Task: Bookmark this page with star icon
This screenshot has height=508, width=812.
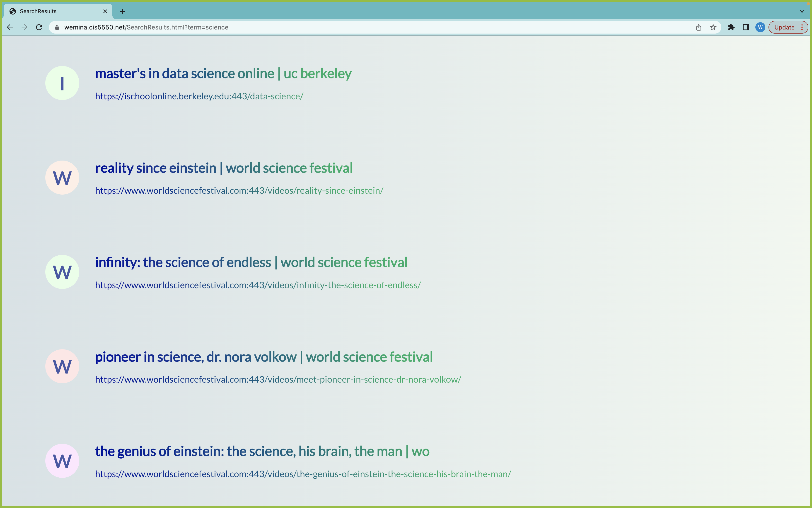Action: tap(713, 27)
